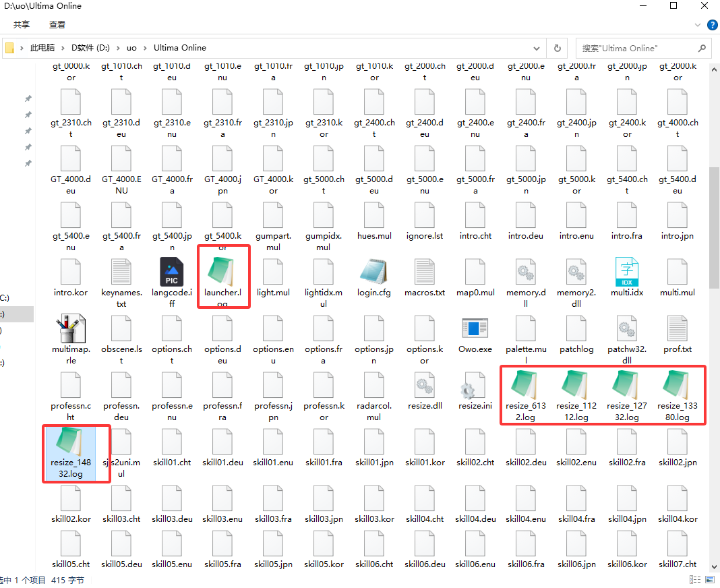
Task: Select the launcher.log file icon
Action: (222, 271)
